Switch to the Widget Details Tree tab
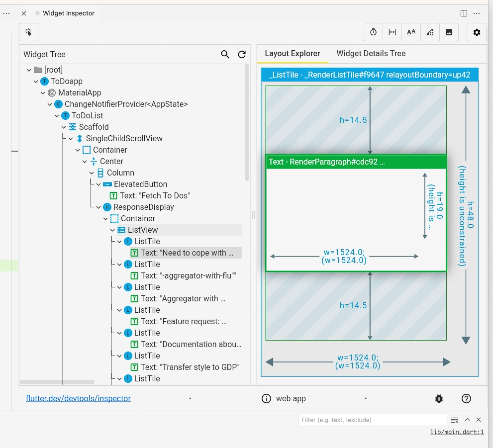This screenshot has width=493, height=448. click(x=371, y=53)
